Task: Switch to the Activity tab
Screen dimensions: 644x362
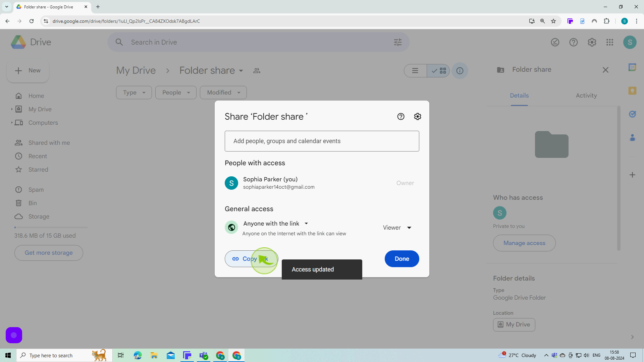Action: coord(586,96)
